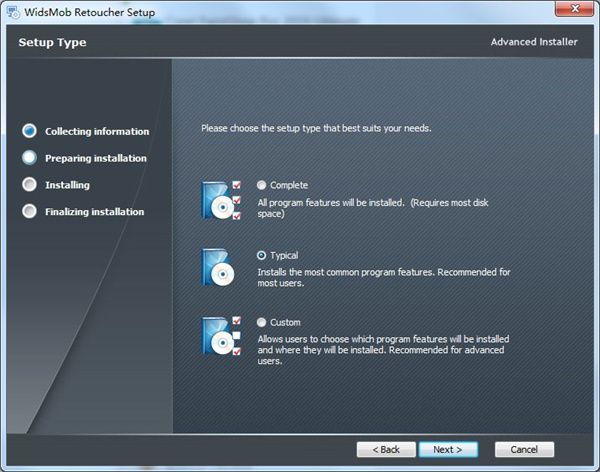
Task: Click the 'Setup Type' heading
Action: pyautogui.click(x=52, y=42)
